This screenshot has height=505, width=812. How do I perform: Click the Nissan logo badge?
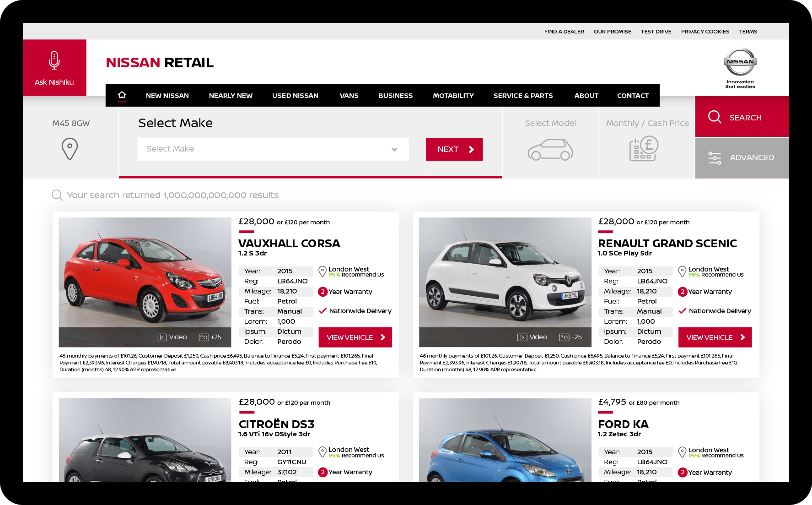[x=740, y=62]
